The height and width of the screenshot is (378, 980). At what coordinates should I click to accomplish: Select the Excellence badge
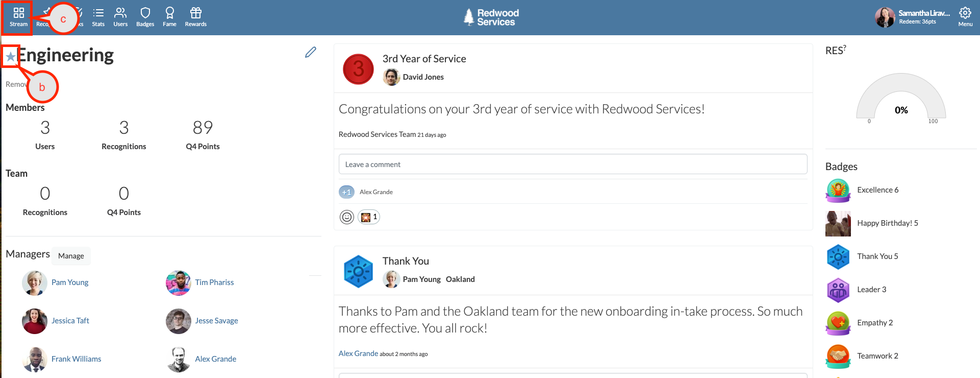coord(877,190)
